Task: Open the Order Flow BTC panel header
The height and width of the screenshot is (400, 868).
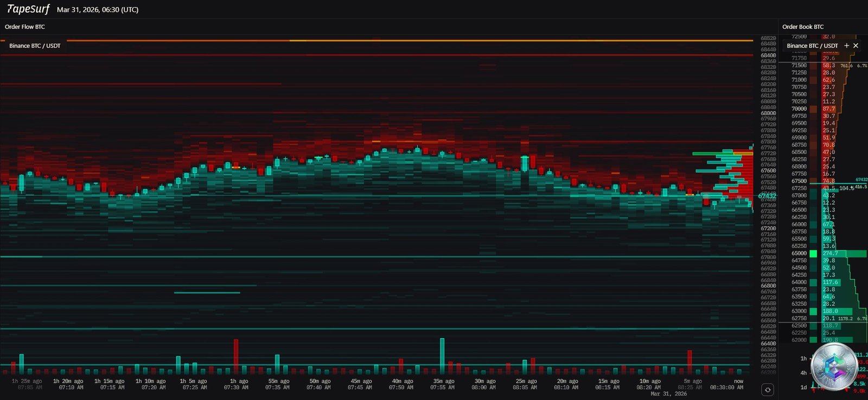Action: [25, 27]
